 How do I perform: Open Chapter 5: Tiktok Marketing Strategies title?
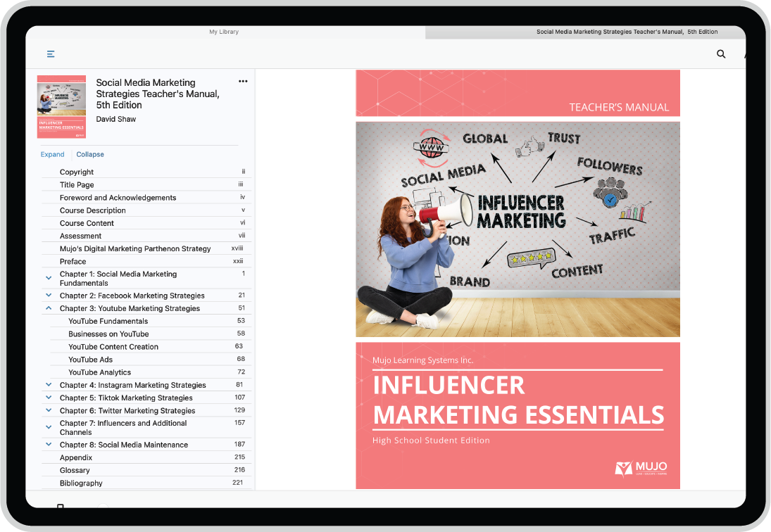pos(126,398)
